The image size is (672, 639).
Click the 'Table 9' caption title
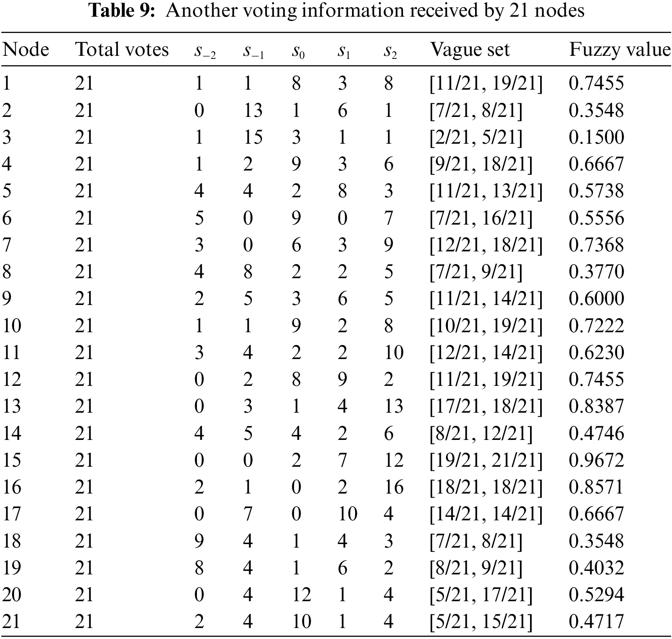tap(336, 11)
